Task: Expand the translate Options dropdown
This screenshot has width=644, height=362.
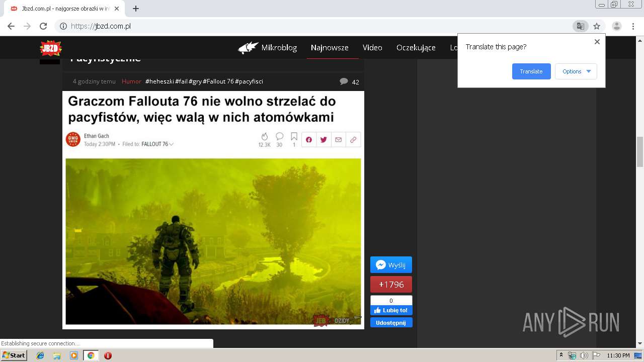Action: [x=576, y=71]
